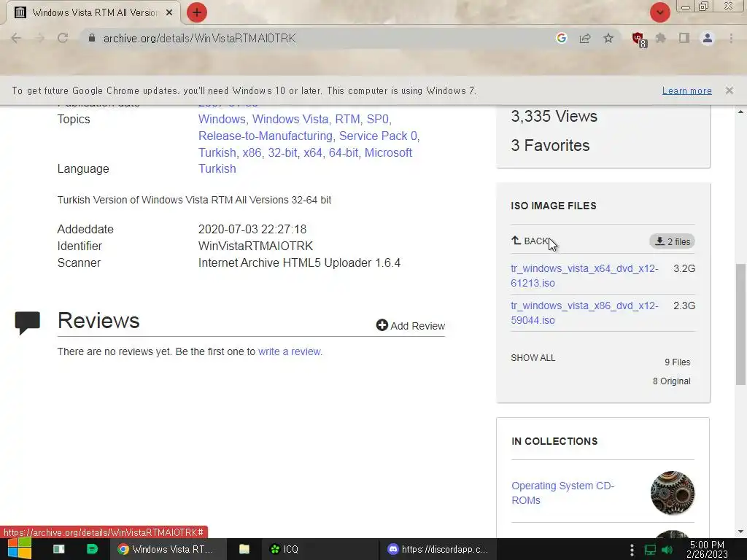
Task: Click the scrollbar down arrow
Action: click(740, 532)
